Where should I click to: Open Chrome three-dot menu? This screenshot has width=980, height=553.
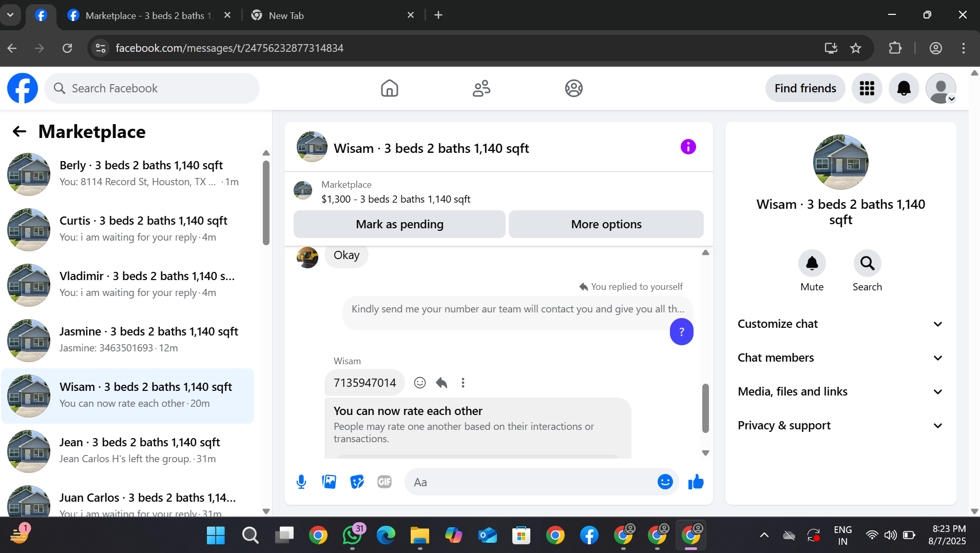point(964,48)
